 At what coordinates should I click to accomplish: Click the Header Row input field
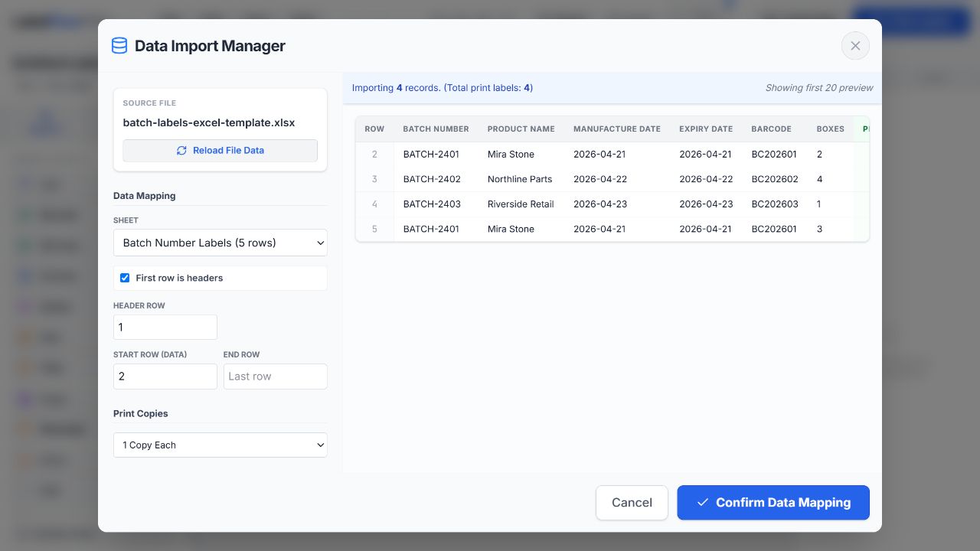(x=165, y=327)
